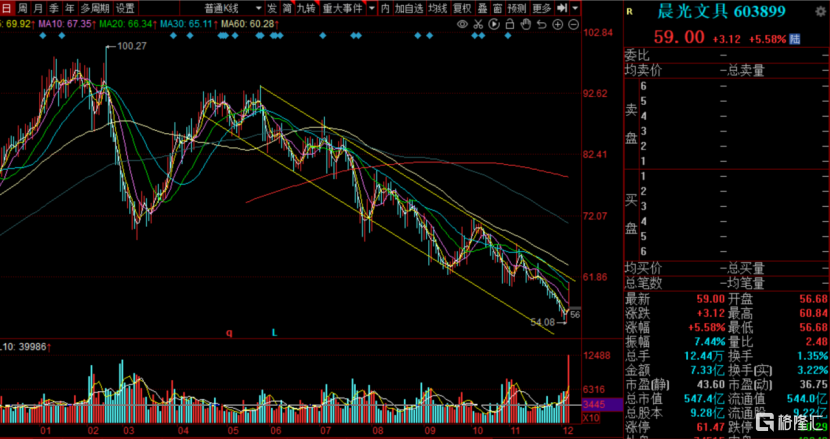Toggle 重大事件 major events display

click(342, 8)
